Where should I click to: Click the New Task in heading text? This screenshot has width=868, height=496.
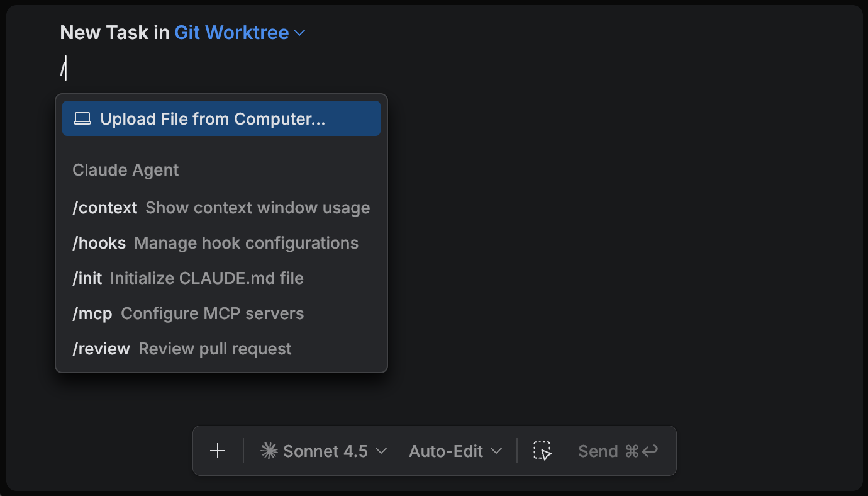tap(114, 33)
